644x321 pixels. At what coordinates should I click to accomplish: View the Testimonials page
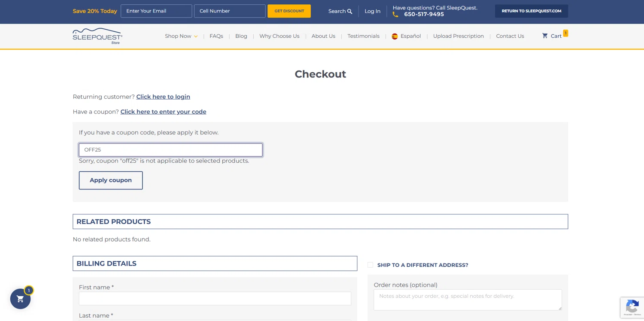(363, 36)
